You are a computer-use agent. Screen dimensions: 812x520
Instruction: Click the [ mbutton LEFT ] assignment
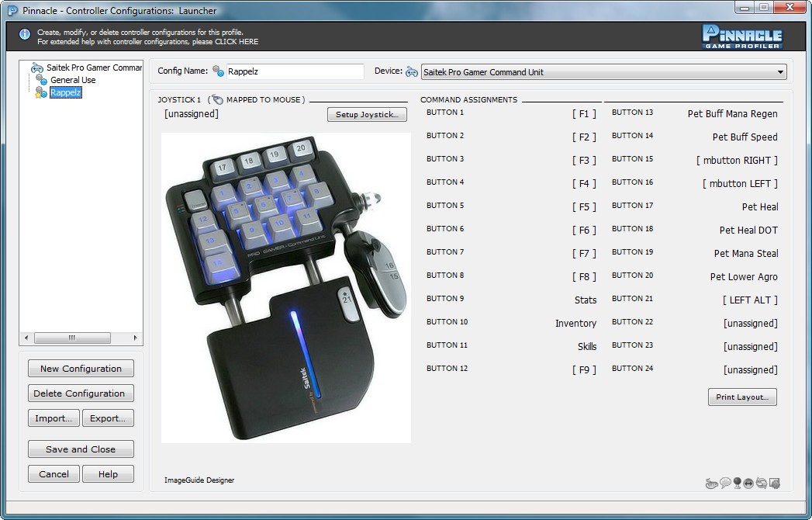(740, 183)
